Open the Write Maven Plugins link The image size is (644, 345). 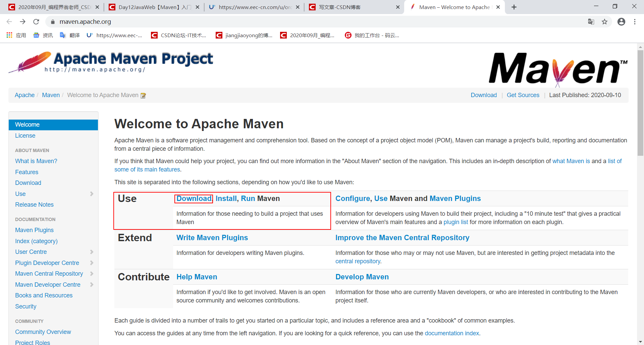pyautogui.click(x=212, y=238)
